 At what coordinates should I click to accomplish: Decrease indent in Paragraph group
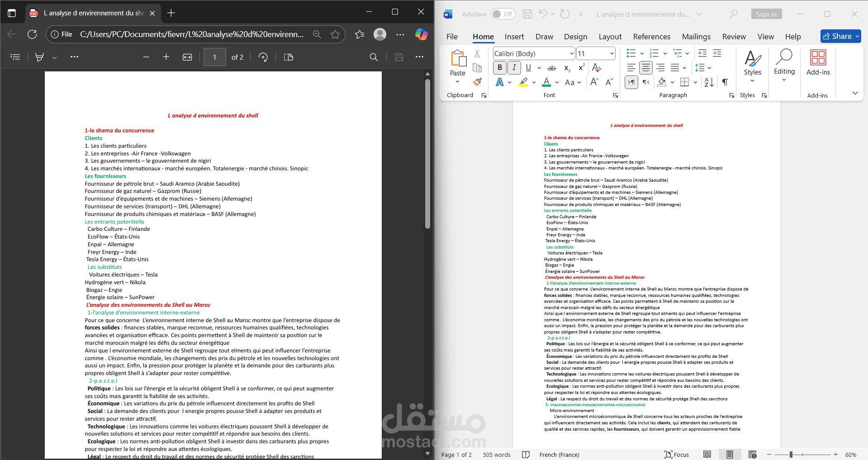[702, 53]
